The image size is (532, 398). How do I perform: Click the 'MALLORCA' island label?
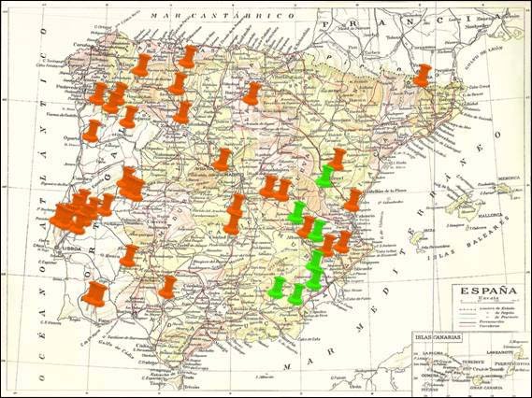(x=490, y=215)
